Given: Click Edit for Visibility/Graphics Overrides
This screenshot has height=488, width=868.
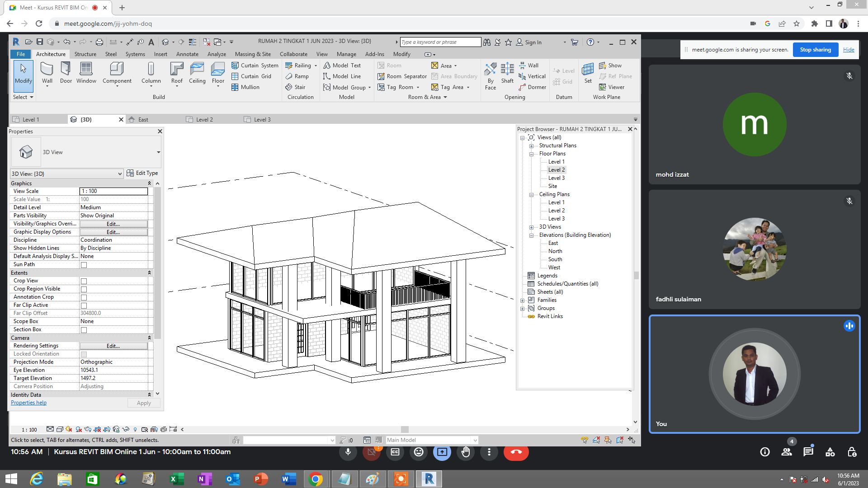Looking at the screenshot, I should pyautogui.click(x=113, y=224).
